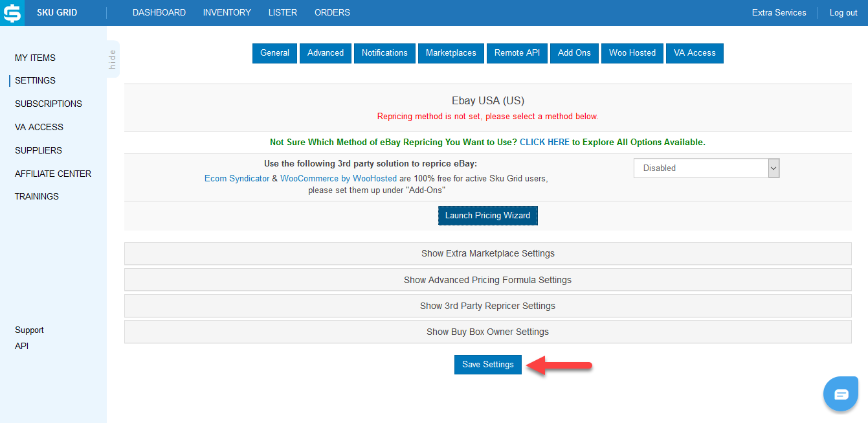
Task: Open Affiliate Center in sidebar
Action: point(53,174)
